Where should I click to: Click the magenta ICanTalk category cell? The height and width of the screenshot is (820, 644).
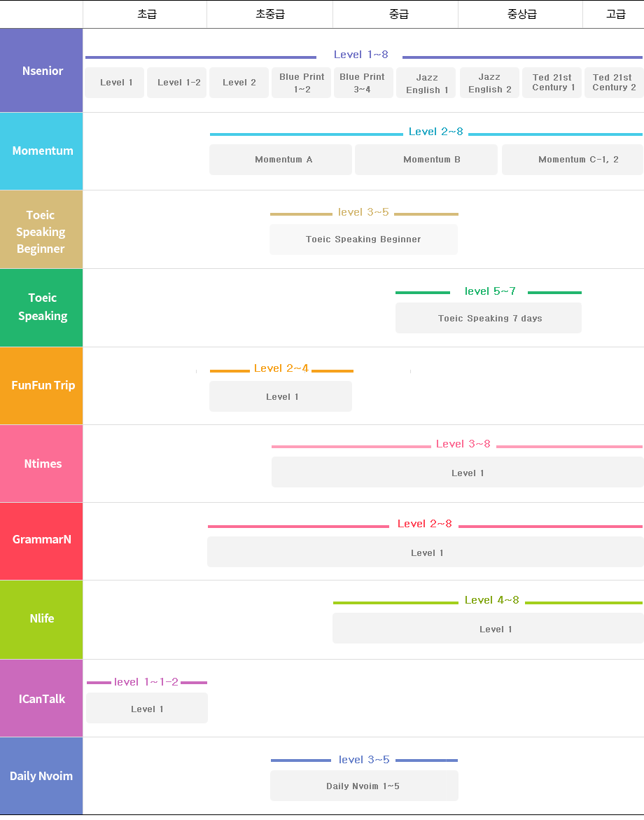[41, 698]
